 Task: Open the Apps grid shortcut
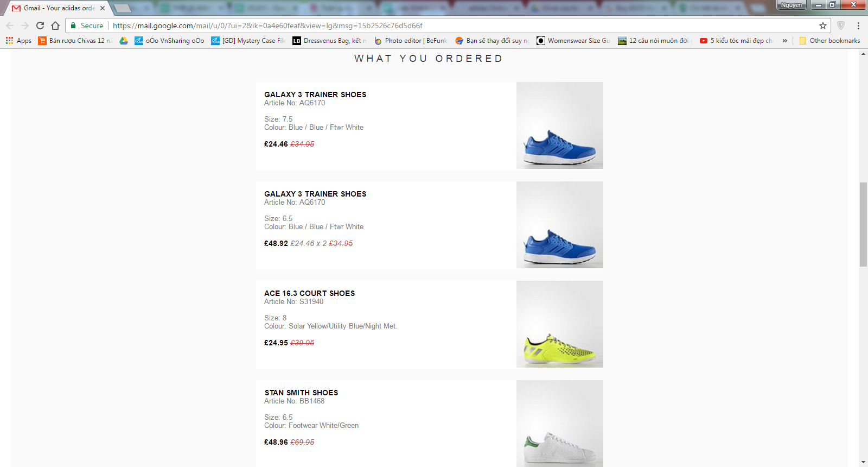click(x=18, y=41)
